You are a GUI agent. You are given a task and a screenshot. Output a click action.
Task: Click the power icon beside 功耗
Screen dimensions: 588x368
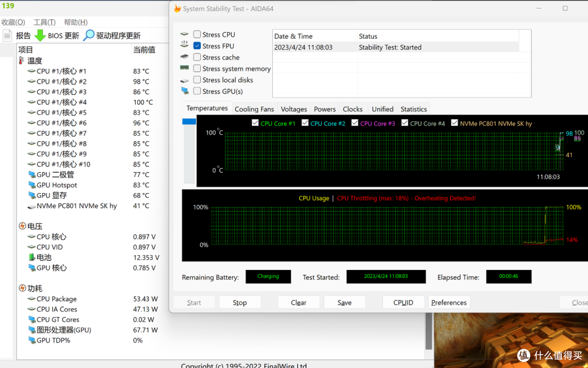(x=22, y=288)
